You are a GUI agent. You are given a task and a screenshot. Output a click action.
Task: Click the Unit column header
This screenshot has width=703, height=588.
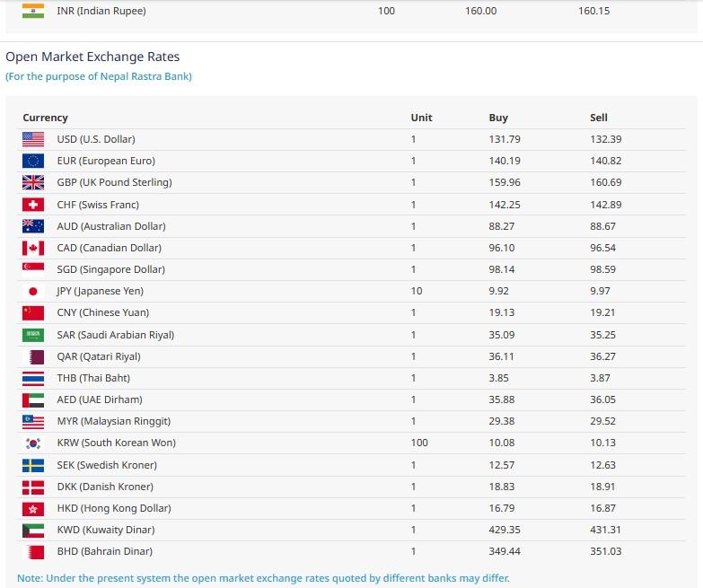click(x=421, y=118)
